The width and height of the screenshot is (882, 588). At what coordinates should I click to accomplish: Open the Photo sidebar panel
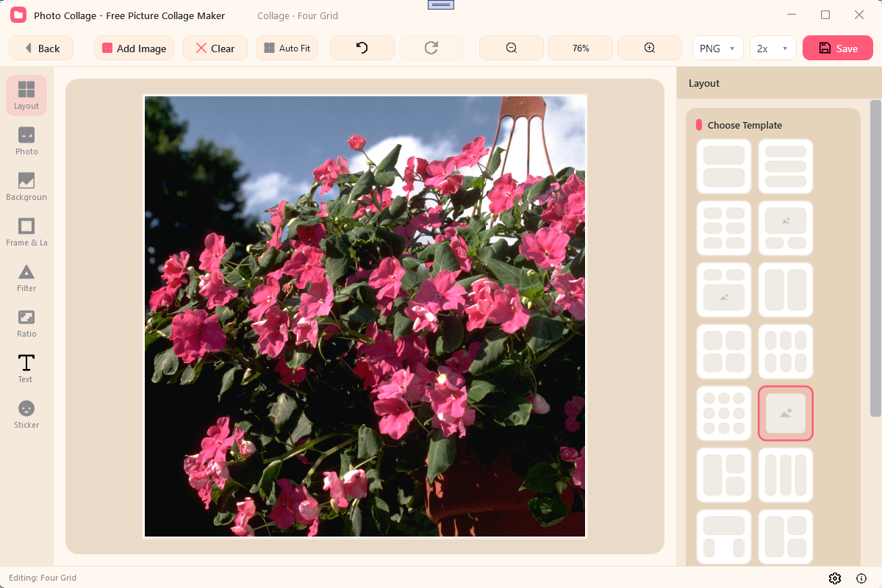tap(26, 141)
